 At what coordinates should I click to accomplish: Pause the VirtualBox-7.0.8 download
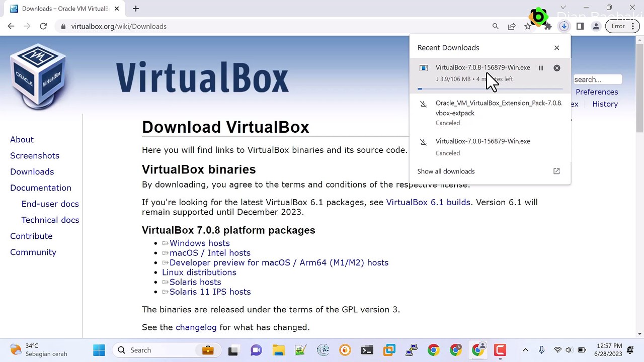click(x=540, y=68)
